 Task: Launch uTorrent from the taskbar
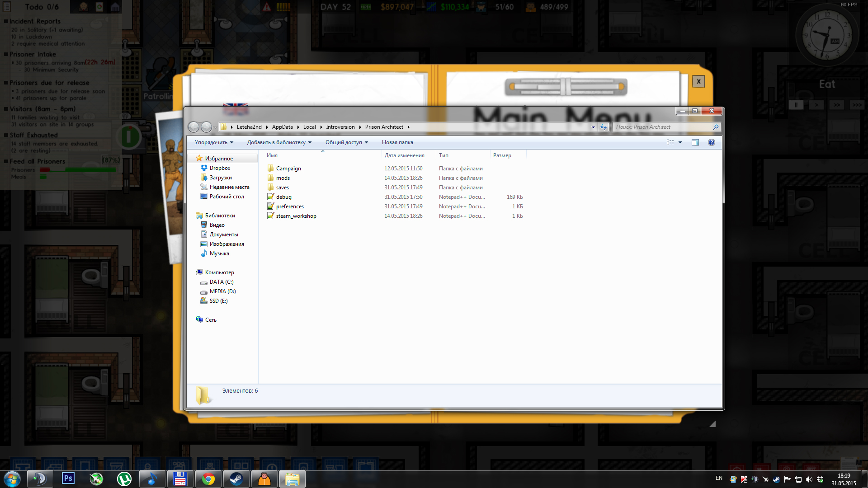click(124, 479)
